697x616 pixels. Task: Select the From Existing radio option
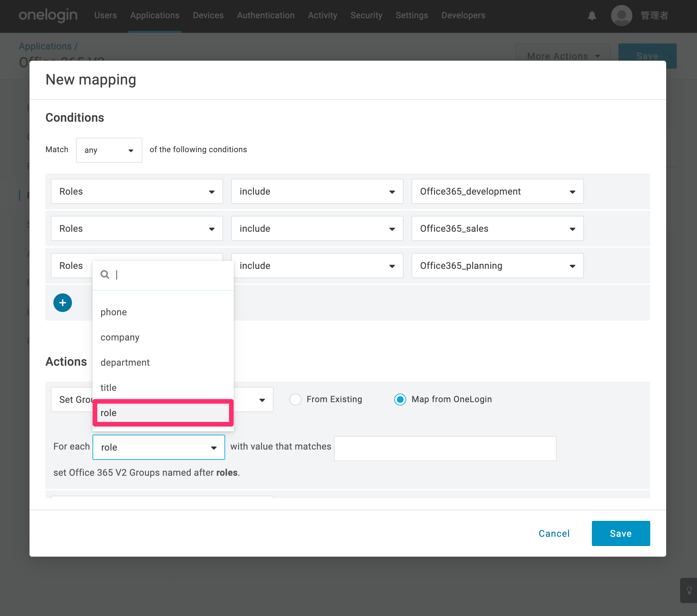click(295, 399)
